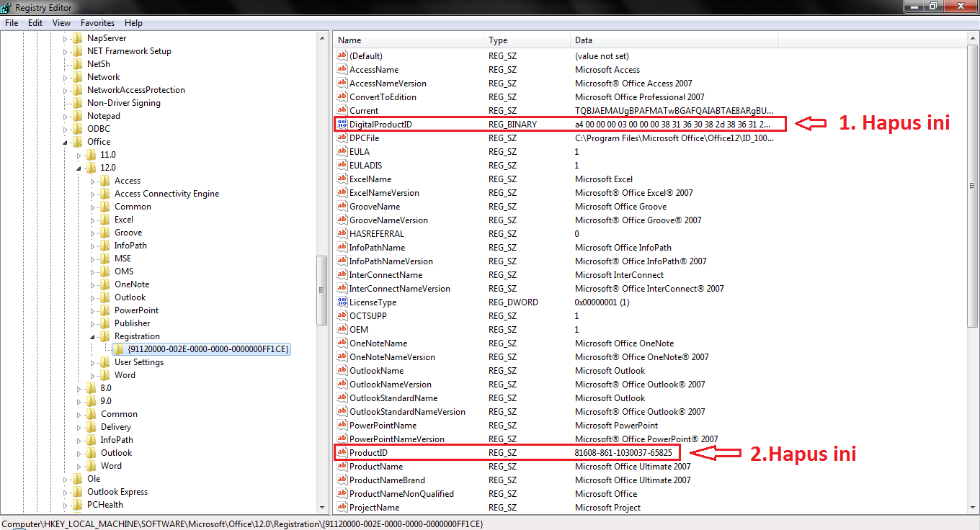Select the Non-Driver Signing key

pos(124,103)
